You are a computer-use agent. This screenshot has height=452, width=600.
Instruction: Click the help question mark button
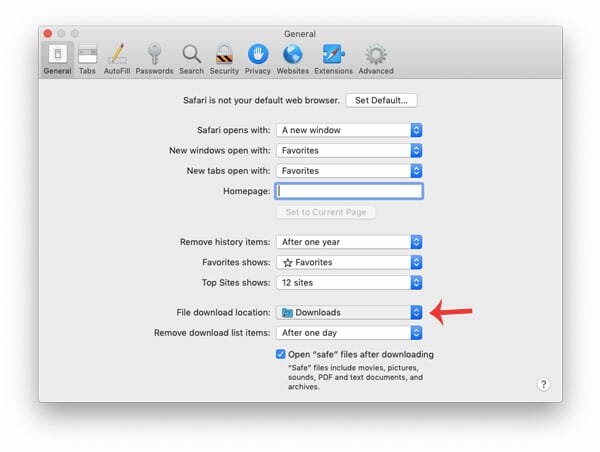click(543, 384)
